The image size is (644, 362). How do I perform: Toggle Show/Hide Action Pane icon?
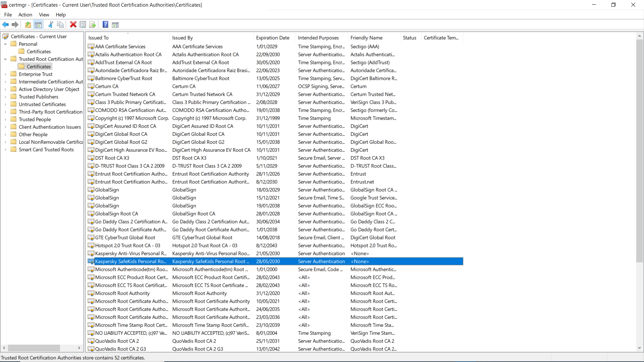[x=115, y=24]
